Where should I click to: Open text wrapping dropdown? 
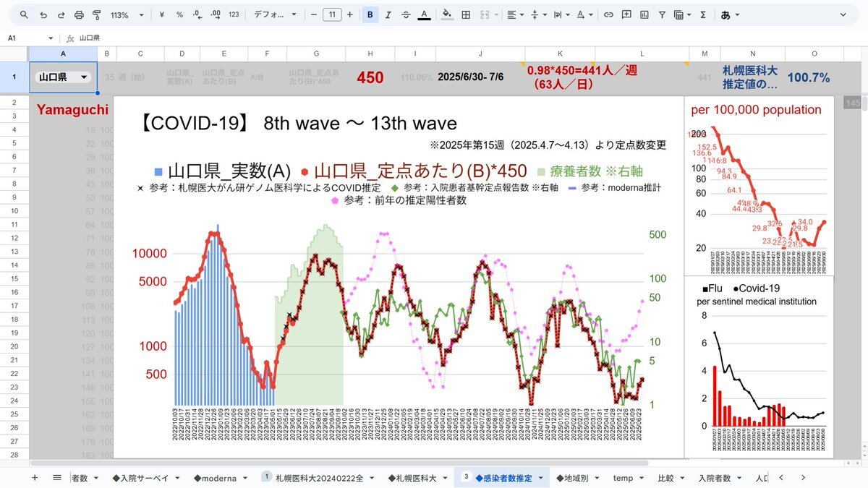click(x=561, y=14)
